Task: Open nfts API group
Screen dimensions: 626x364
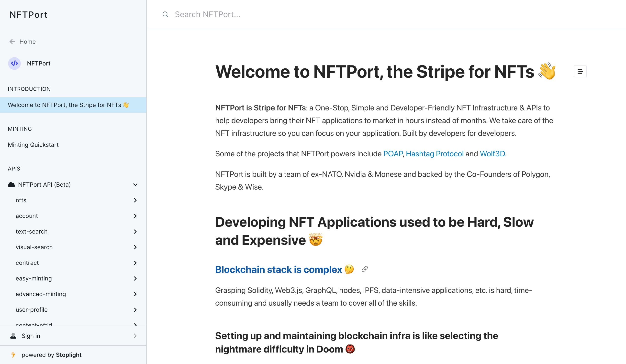Action: pos(73,200)
